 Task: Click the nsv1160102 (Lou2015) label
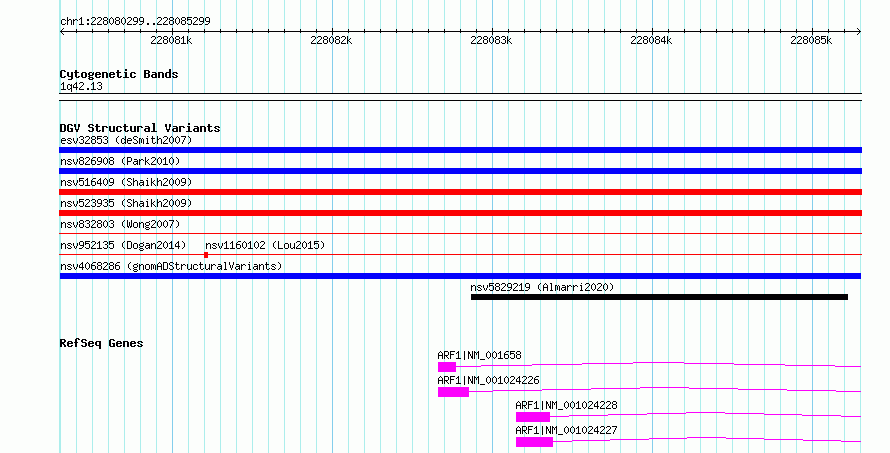coord(265,245)
